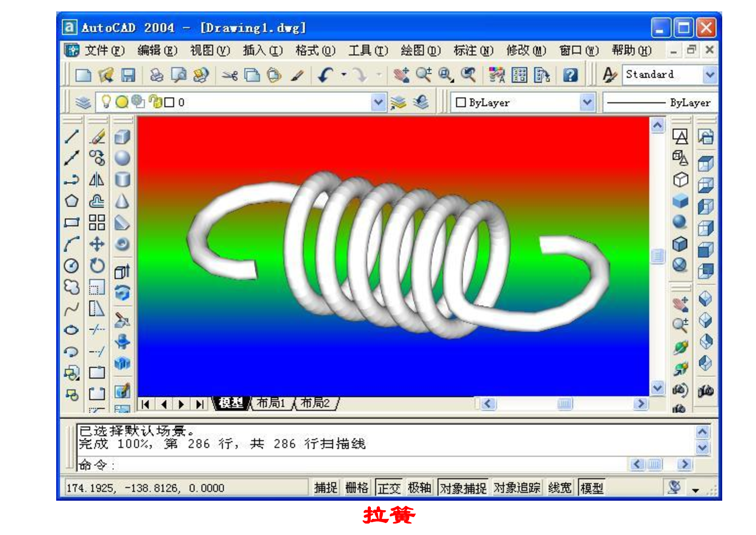756x535 pixels.
Task: Jump to the last layout tab
Action: coord(200,404)
